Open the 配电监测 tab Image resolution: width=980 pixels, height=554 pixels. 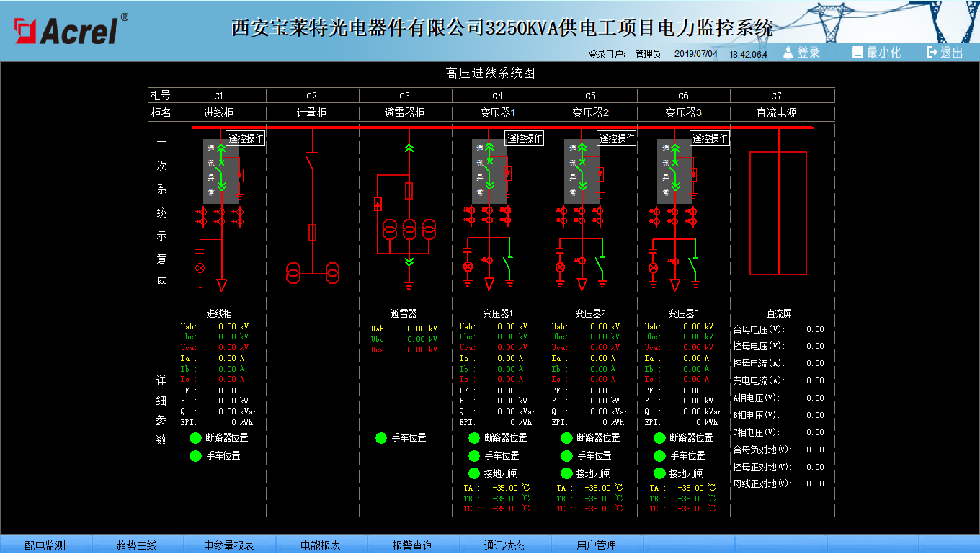45,545
